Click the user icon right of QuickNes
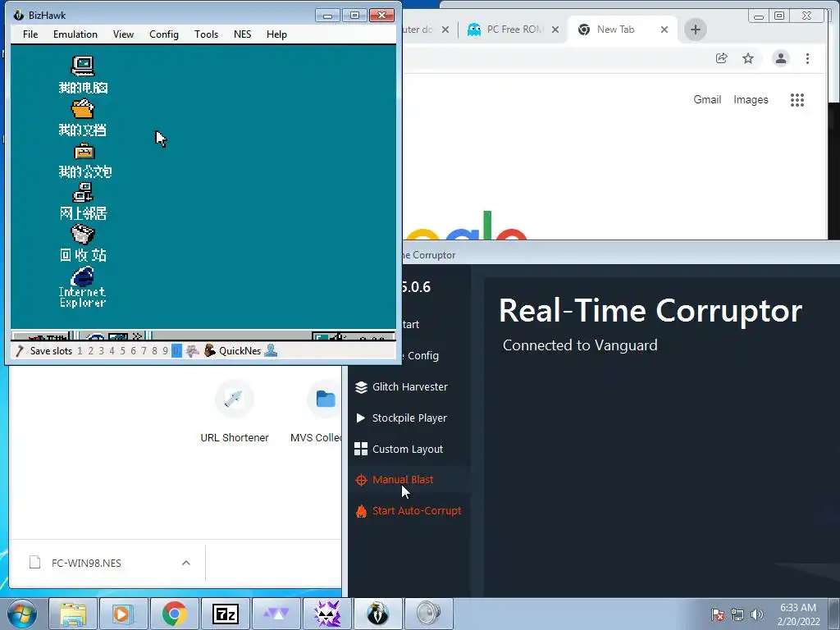Image resolution: width=840 pixels, height=630 pixels. [271, 350]
